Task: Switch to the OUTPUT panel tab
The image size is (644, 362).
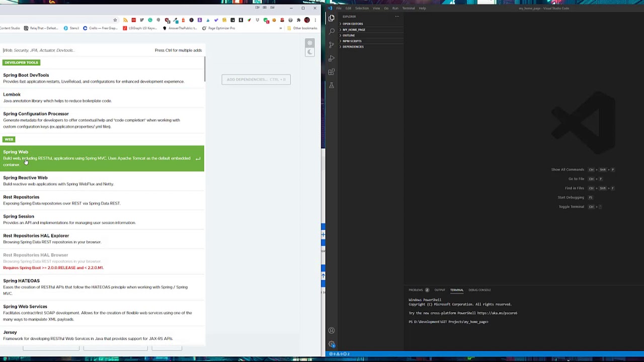Action: point(440,290)
